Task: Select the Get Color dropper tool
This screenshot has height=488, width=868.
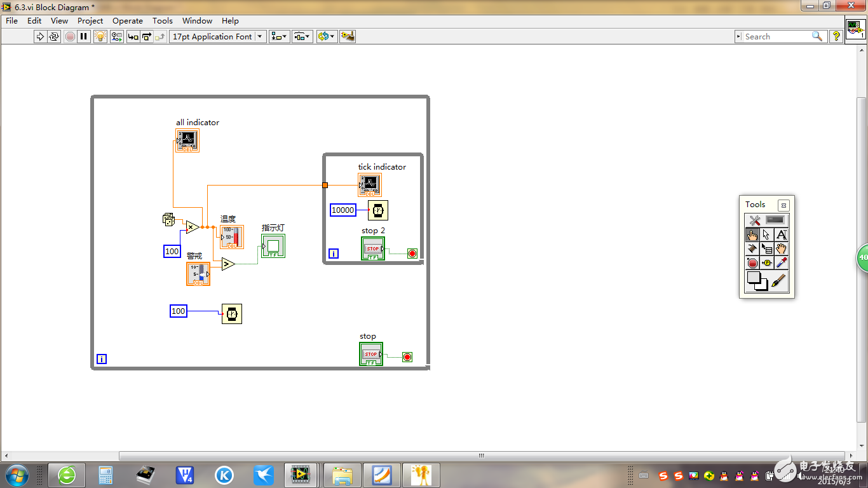Action: [782, 263]
